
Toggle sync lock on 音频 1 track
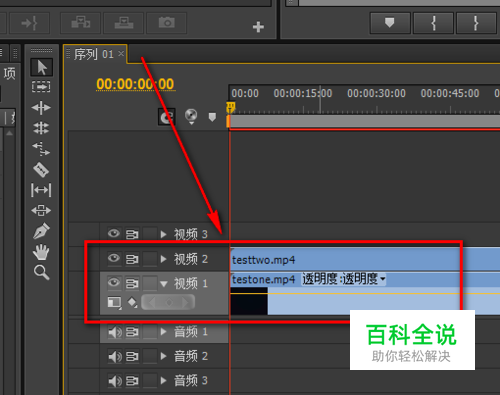pos(132,332)
